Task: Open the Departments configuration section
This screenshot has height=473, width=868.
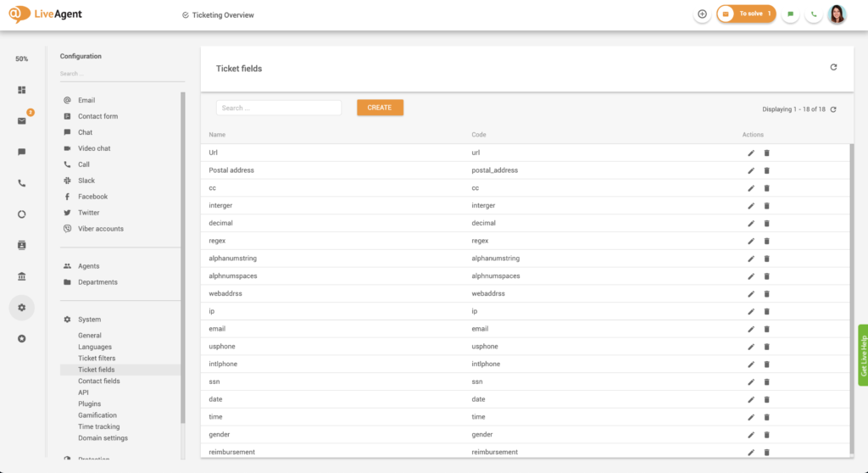Action: pos(97,282)
